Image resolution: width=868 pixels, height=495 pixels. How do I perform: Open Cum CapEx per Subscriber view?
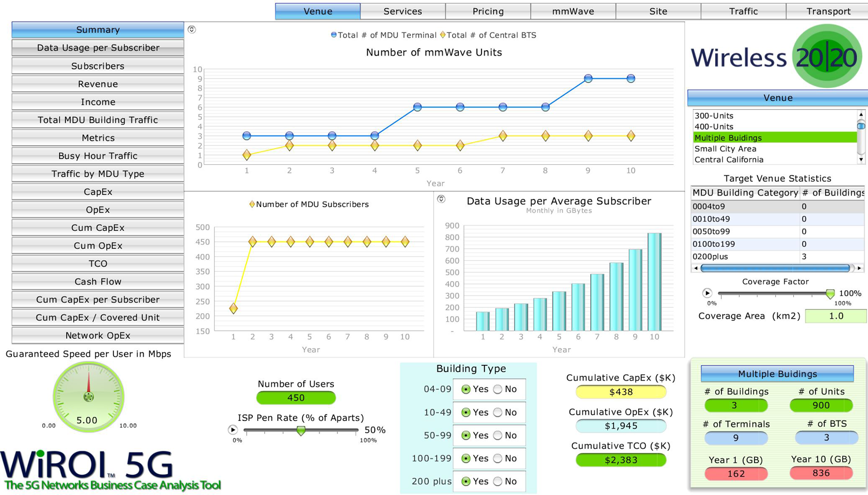[x=98, y=299]
